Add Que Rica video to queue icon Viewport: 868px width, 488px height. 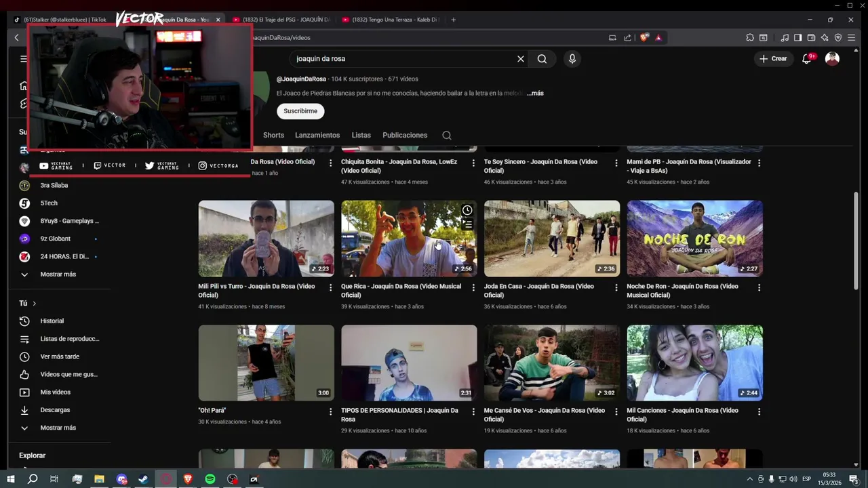[x=467, y=224]
